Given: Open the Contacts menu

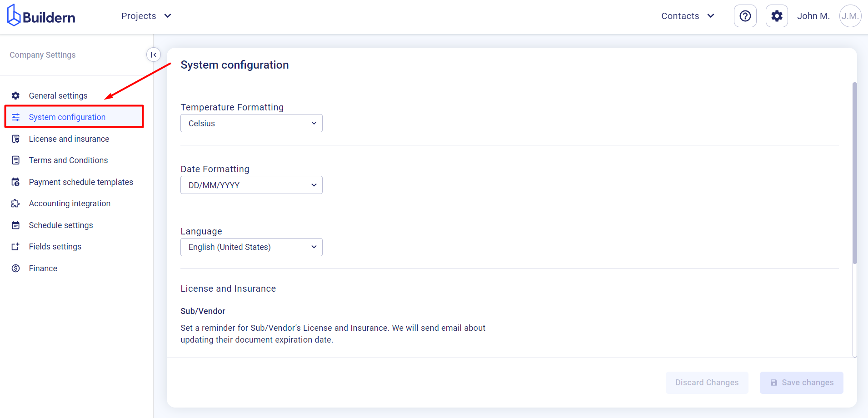Looking at the screenshot, I should pyautogui.click(x=688, y=16).
